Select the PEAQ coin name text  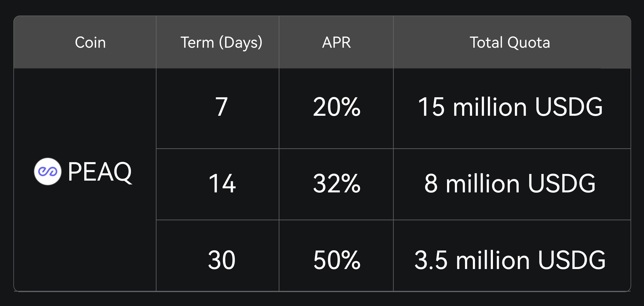point(100,172)
